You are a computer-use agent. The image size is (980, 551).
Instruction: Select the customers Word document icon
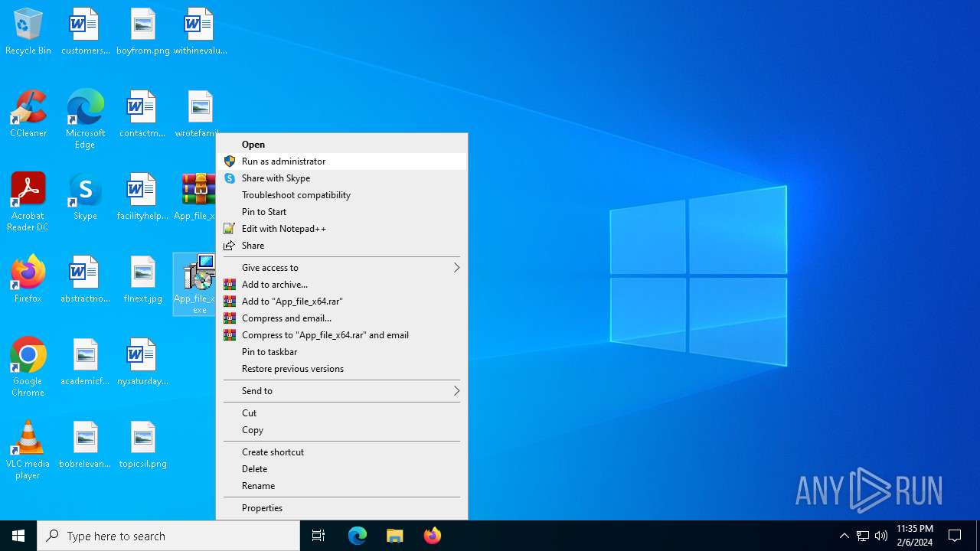pos(85,31)
